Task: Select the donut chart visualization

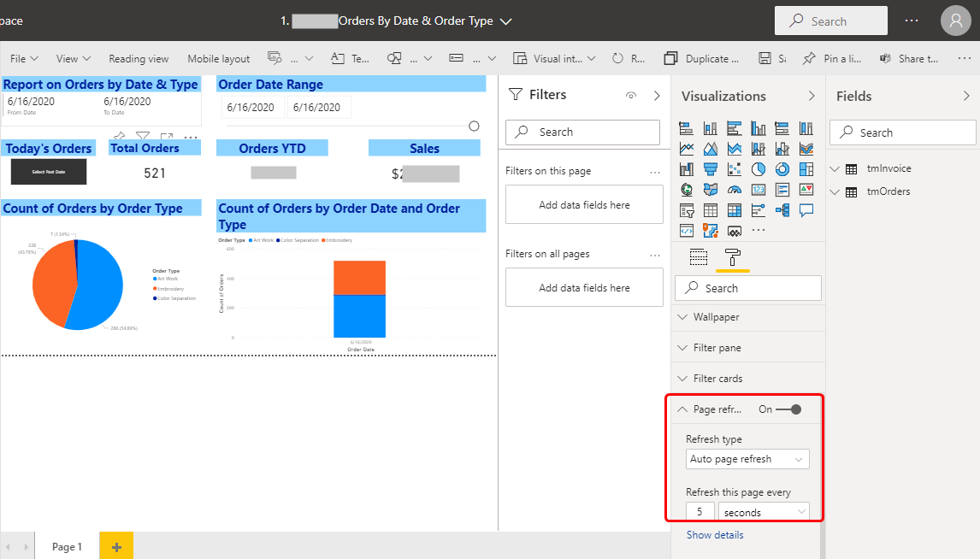Action: (782, 169)
